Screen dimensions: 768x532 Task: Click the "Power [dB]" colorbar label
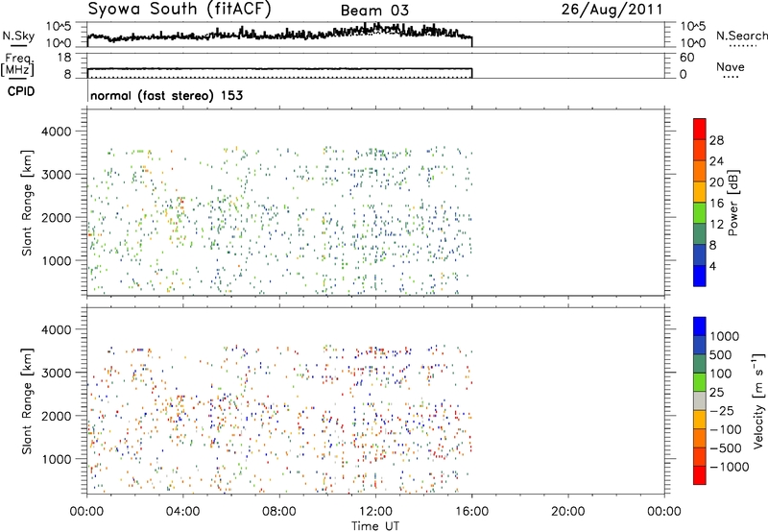pyautogui.click(x=732, y=203)
